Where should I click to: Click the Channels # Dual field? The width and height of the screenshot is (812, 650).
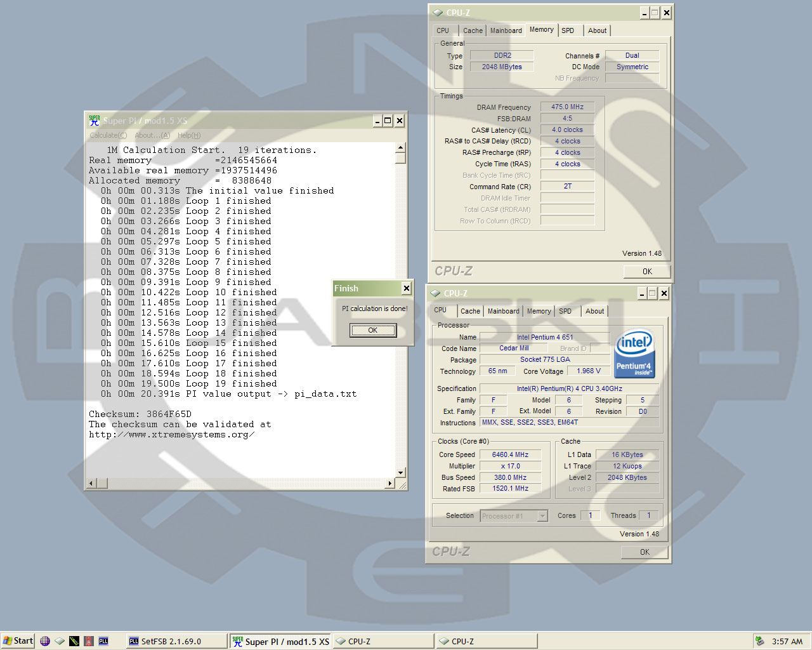(x=632, y=55)
